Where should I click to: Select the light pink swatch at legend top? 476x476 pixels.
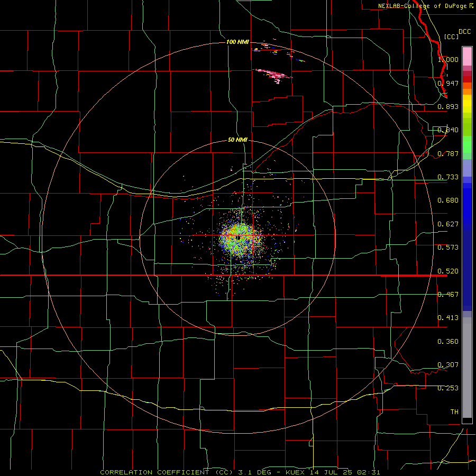click(x=467, y=57)
